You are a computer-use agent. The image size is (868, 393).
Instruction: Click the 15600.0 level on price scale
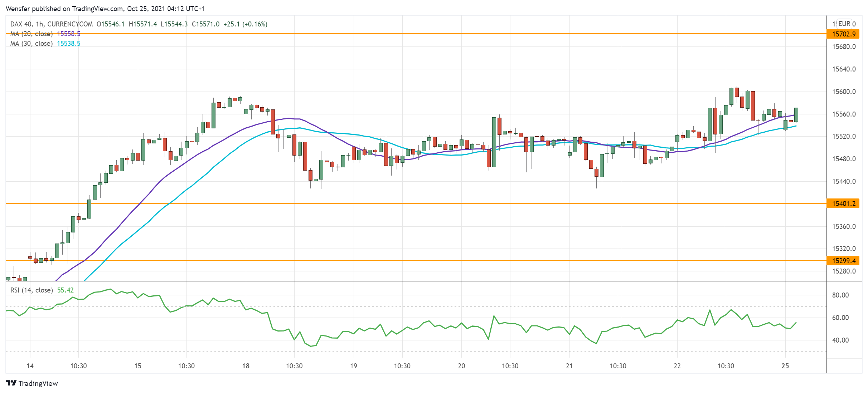coord(844,92)
